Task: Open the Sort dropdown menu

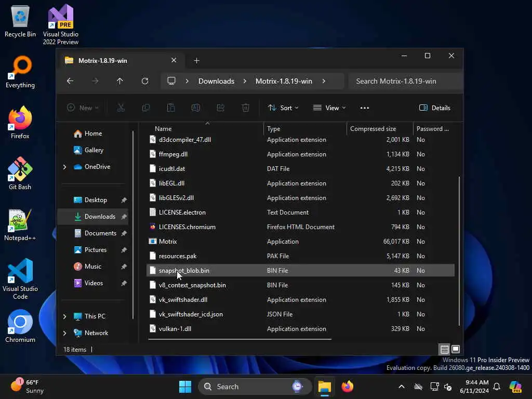Action: coord(283,108)
